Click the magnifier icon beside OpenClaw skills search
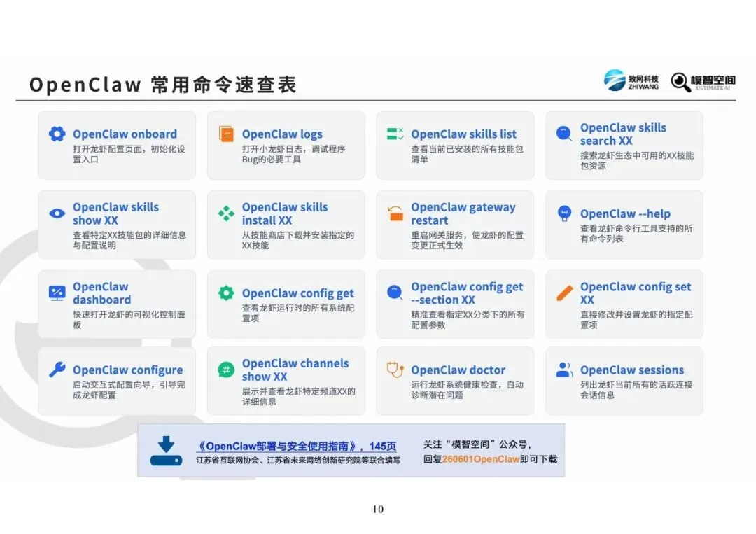Screen dimensions: 756x534 [x=564, y=133]
